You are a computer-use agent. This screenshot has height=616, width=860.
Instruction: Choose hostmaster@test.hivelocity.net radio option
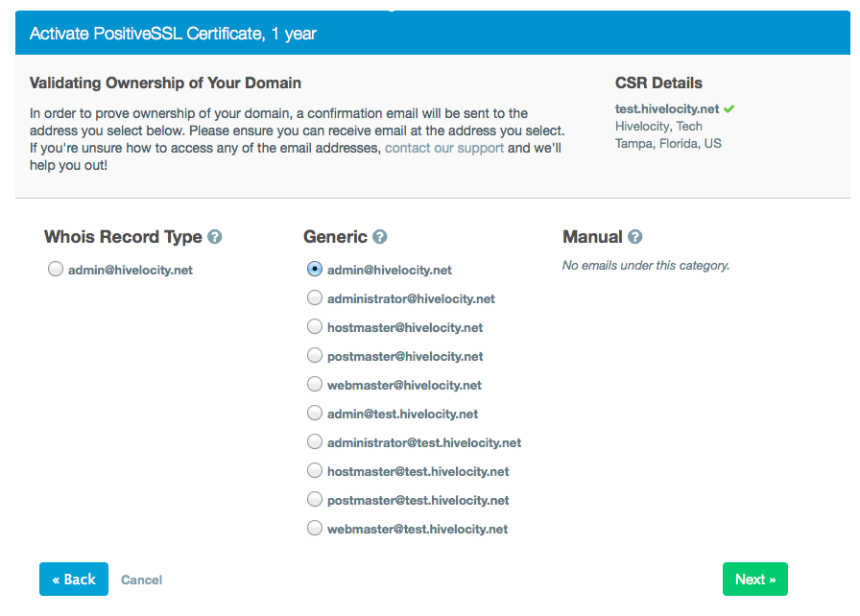pyautogui.click(x=314, y=471)
